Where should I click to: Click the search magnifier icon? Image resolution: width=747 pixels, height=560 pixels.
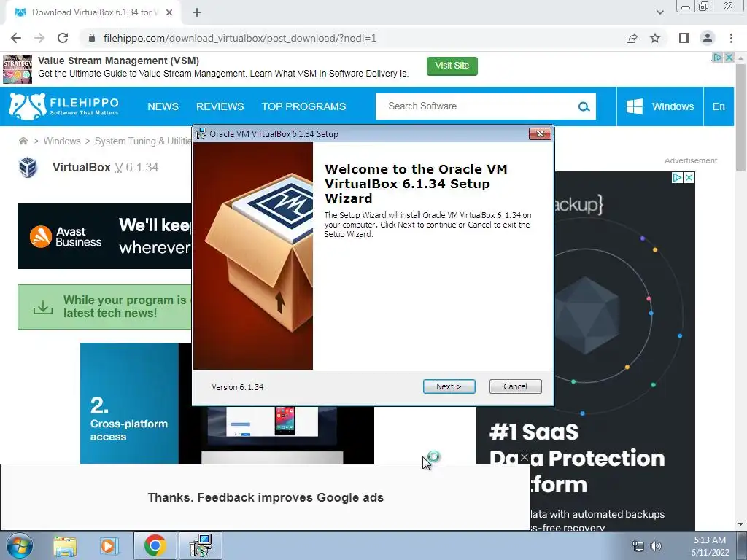584,106
